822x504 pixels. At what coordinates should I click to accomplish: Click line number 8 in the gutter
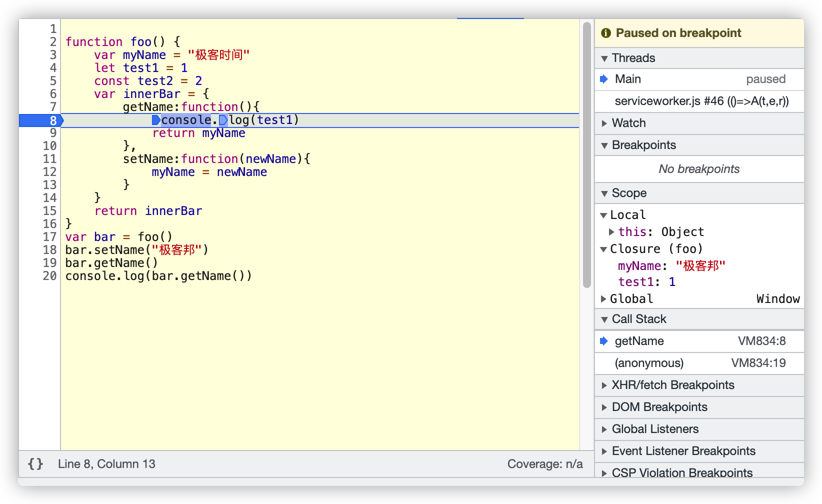[x=53, y=120]
